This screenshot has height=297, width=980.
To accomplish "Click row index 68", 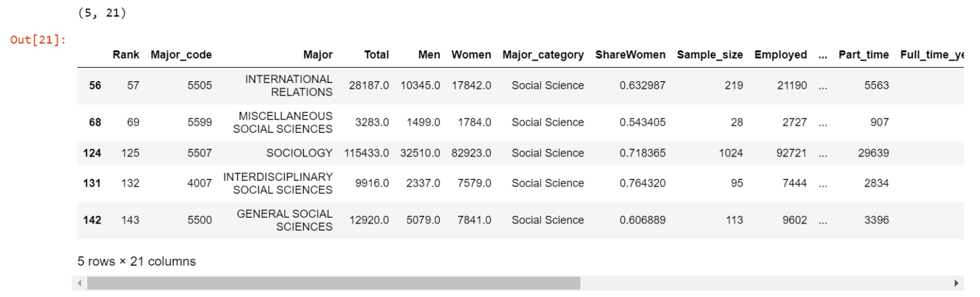I will 95,123.
